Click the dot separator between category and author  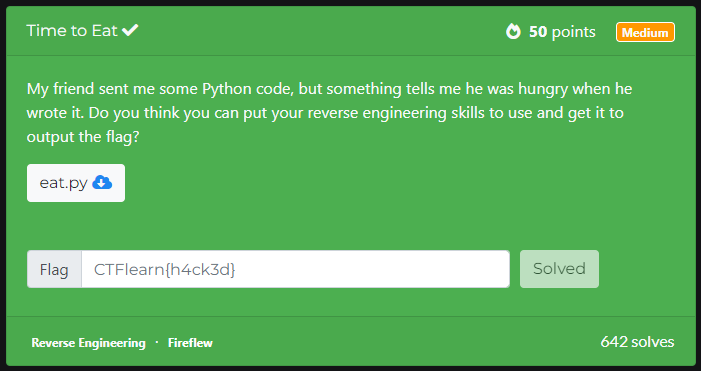click(x=157, y=342)
